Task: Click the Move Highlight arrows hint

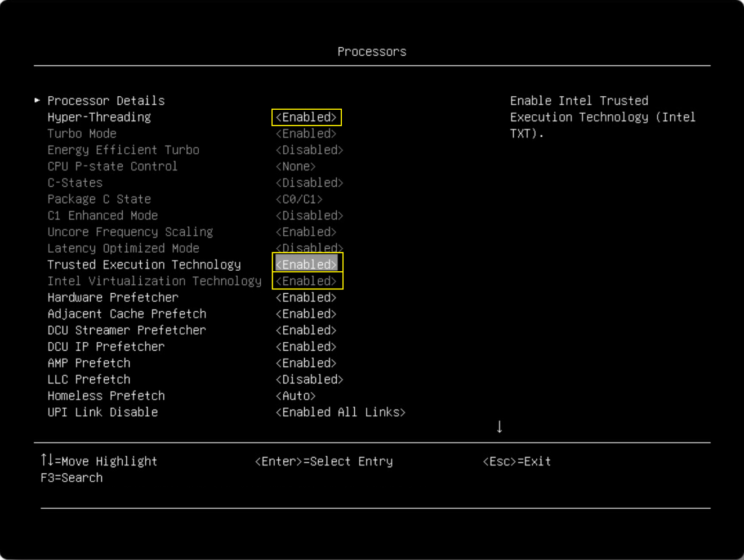Action: click(99, 461)
